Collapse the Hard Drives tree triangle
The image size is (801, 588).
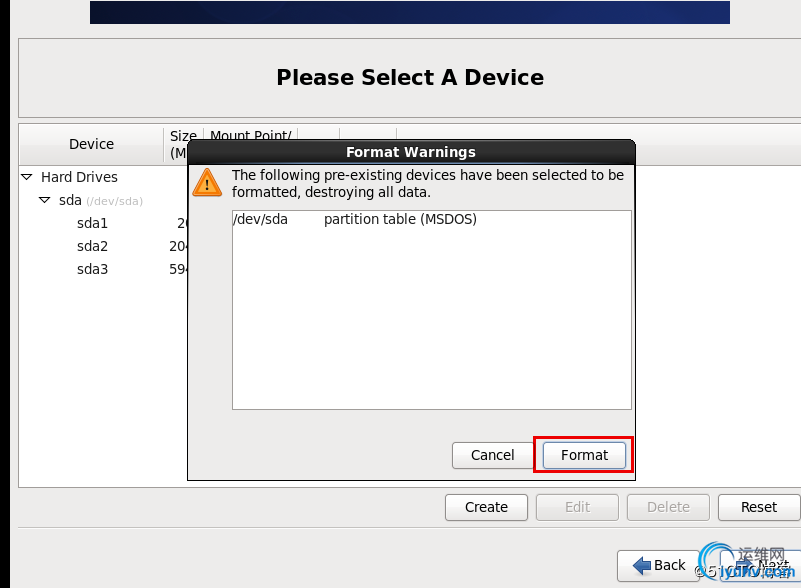click(27, 177)
